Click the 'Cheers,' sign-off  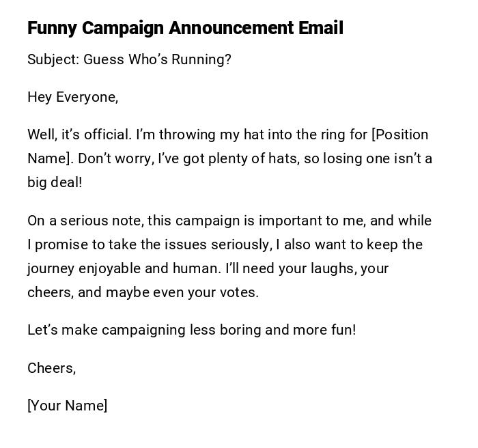tap(51, 368)
